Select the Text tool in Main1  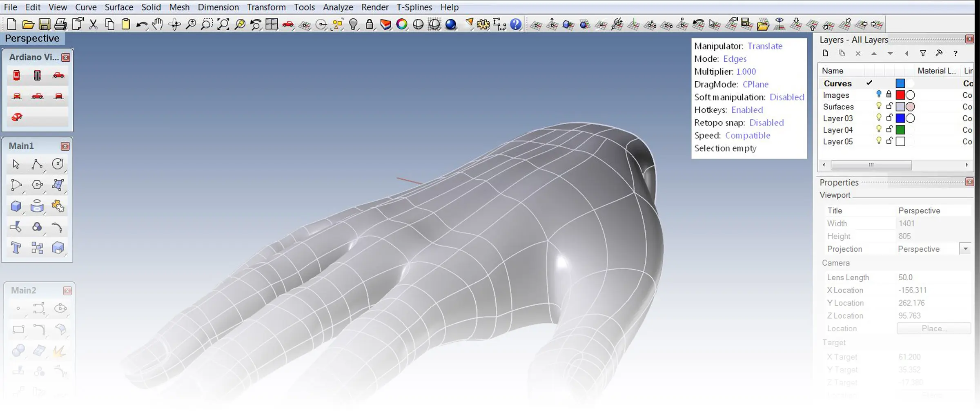pos(16,248)
